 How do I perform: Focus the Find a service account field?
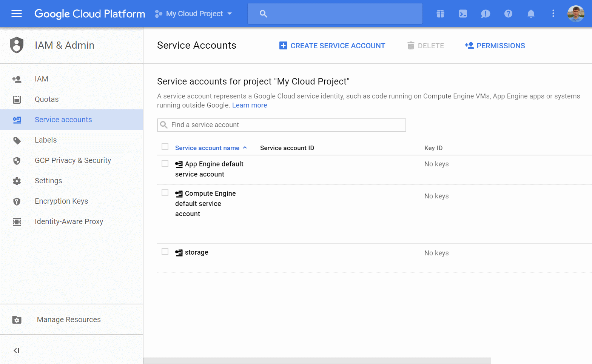(281, 125)
